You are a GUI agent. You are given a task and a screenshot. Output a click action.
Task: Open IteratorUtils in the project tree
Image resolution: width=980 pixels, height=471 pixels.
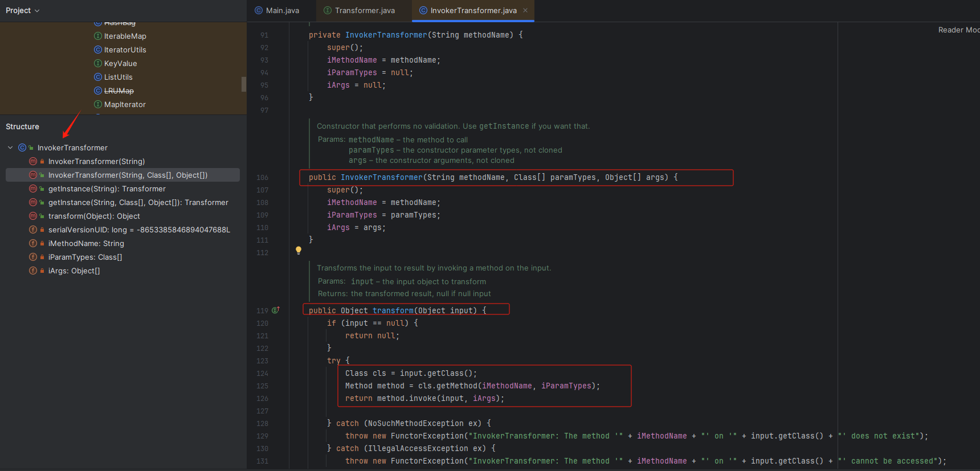coord(125,50)
